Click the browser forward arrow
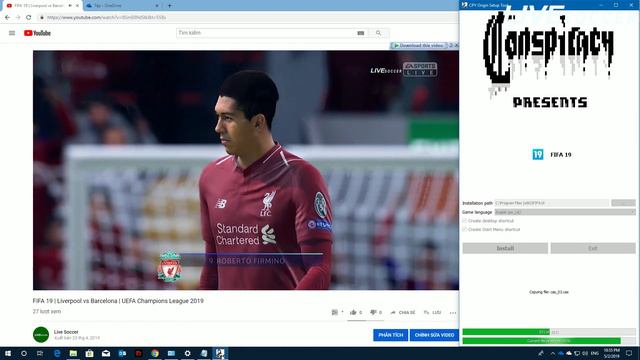Screen dimensions: 640x360 [18, 18]
